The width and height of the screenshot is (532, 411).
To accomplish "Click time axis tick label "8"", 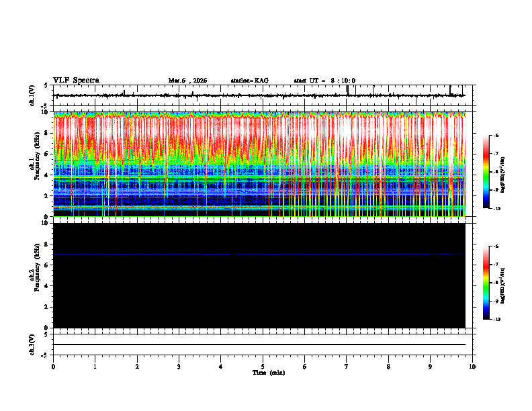I will (388, 367).
